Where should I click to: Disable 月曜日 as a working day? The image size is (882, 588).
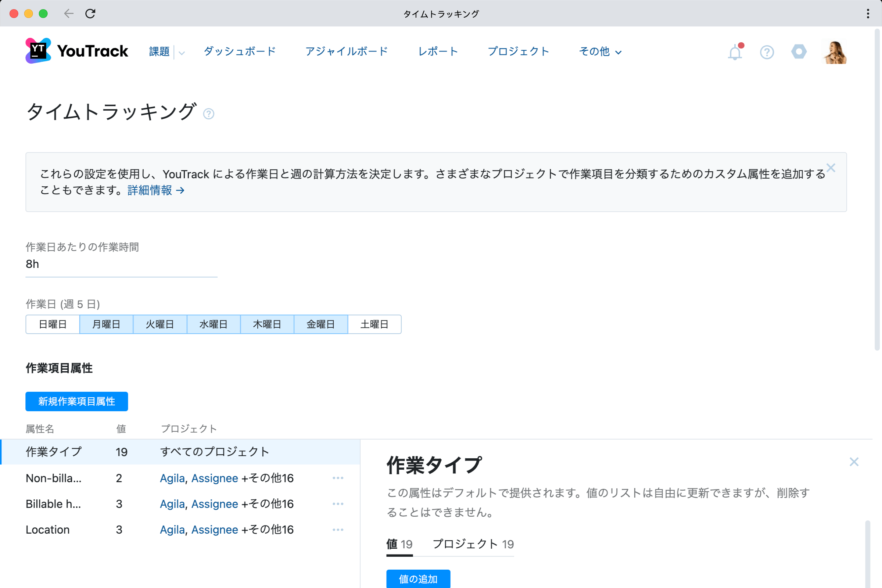pyautogui.click(x=106, y=324)
